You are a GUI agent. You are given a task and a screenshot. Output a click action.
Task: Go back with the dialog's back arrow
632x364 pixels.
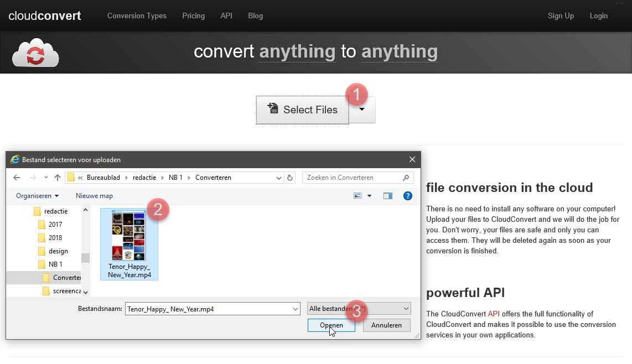click(17, 178)
